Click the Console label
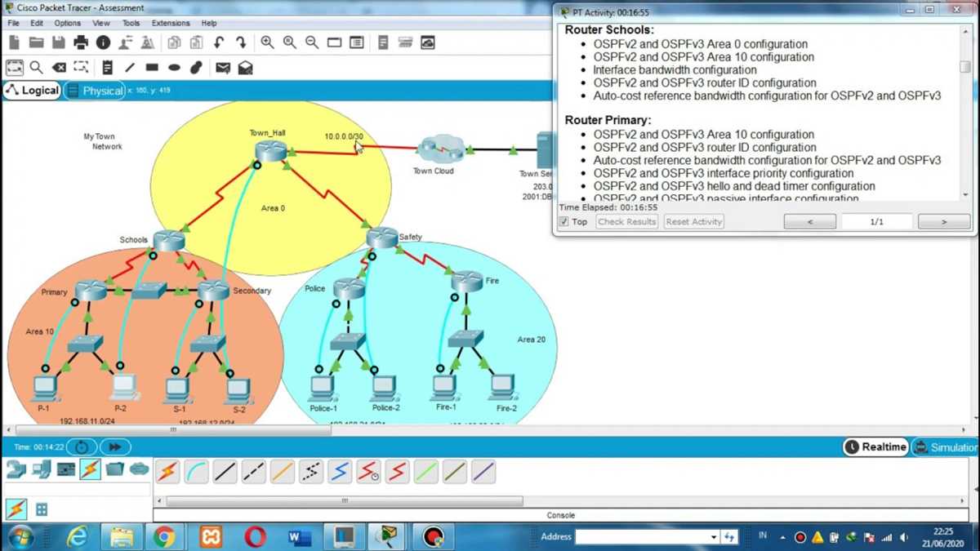Viewport: 980px width, 551px height. coord(560,515)
